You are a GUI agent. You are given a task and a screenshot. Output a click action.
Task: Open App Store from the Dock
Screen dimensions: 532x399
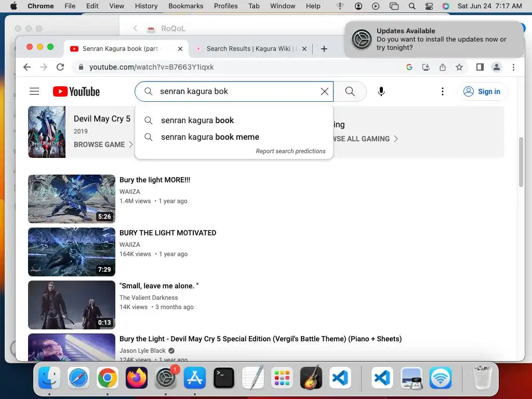pyautogui.click(x=195, y=378)
